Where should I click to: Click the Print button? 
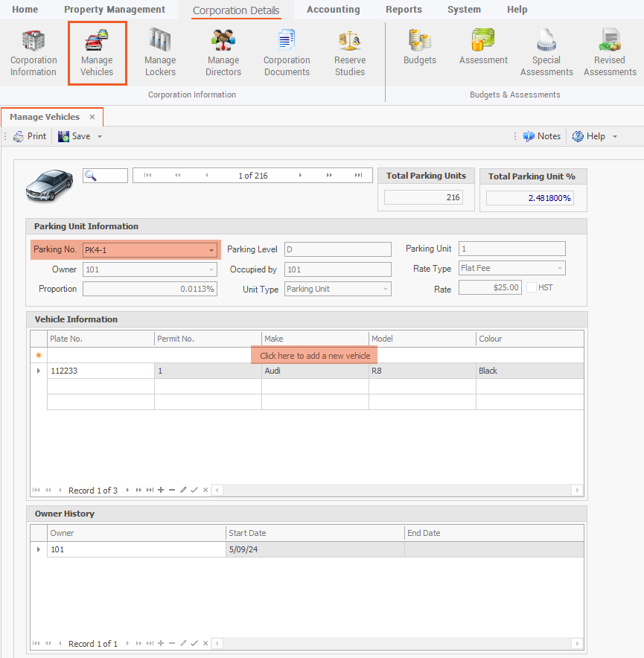click(x=30, y=136)
